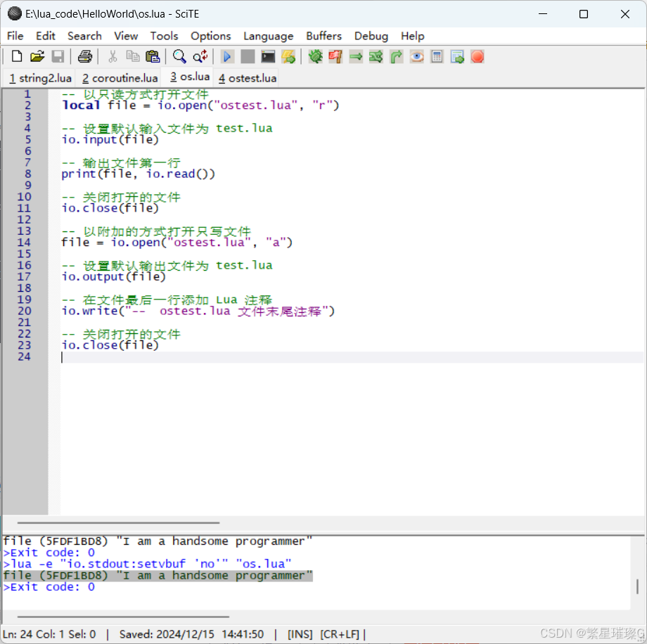The width and height of the screenshot is (647, 644).
Task: Click the Cut (scissors) icon
Action: 111,56
